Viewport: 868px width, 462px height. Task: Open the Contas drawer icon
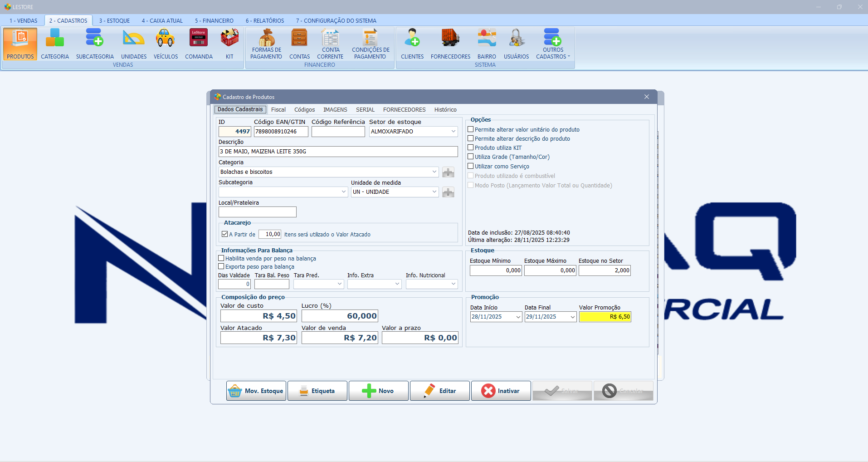[x=299, y=44]
